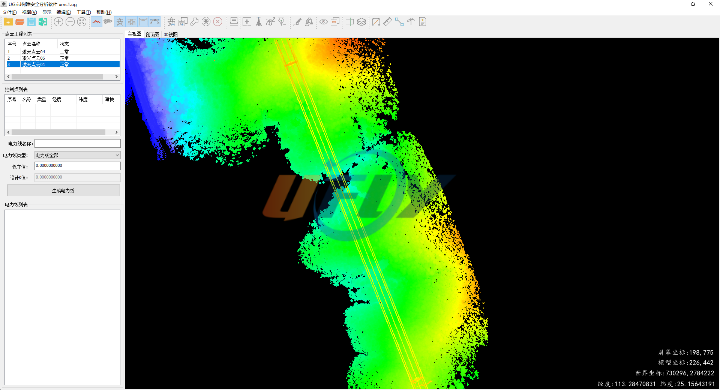Click the red circled X delete icon
The height and width of the screenshot is (390, 720).
point(218,22)
